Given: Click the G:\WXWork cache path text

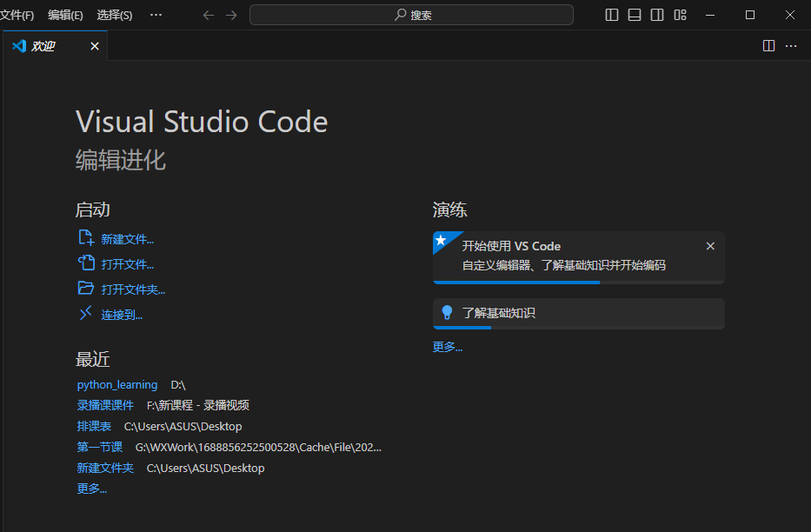Looking at the screenshot, I should [258, 447].
